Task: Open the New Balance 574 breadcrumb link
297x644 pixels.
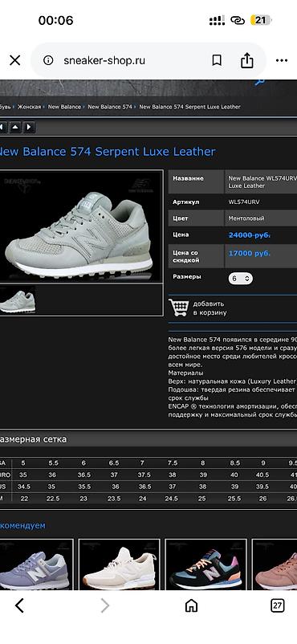Action: coord(110,107)
